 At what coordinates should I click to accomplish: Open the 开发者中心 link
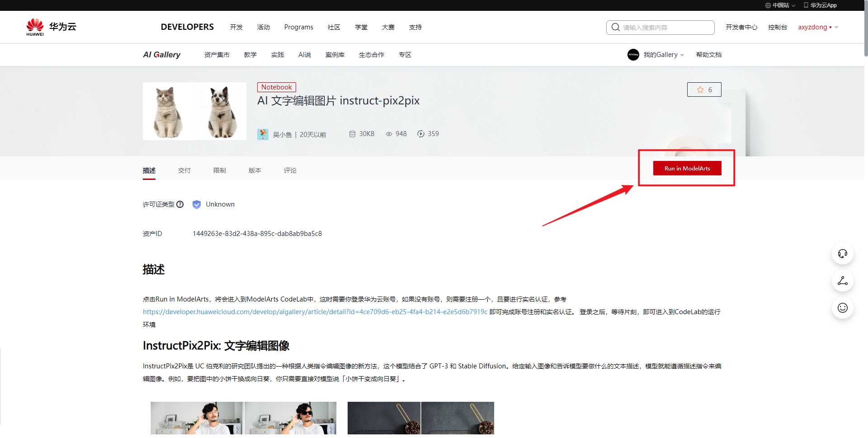(x=741, y=27)
